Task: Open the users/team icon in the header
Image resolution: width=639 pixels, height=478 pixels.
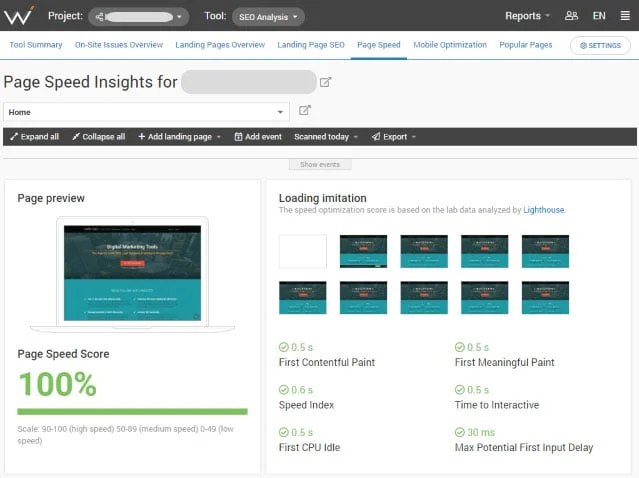Action: click(x=571, y=16)
